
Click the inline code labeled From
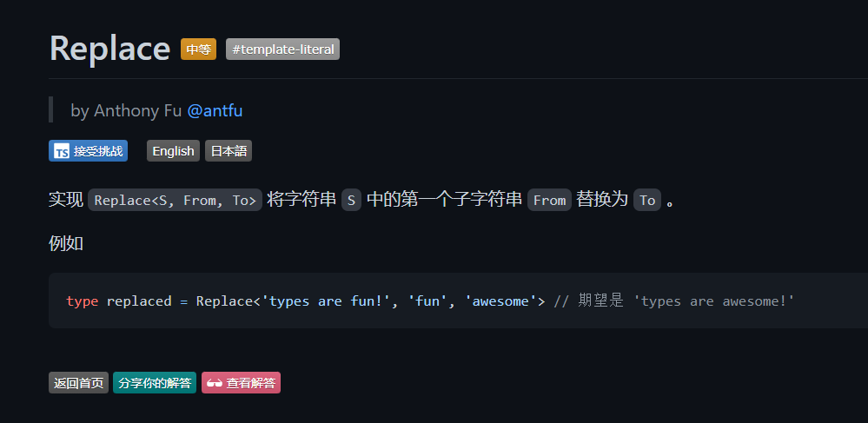point(549,200)
